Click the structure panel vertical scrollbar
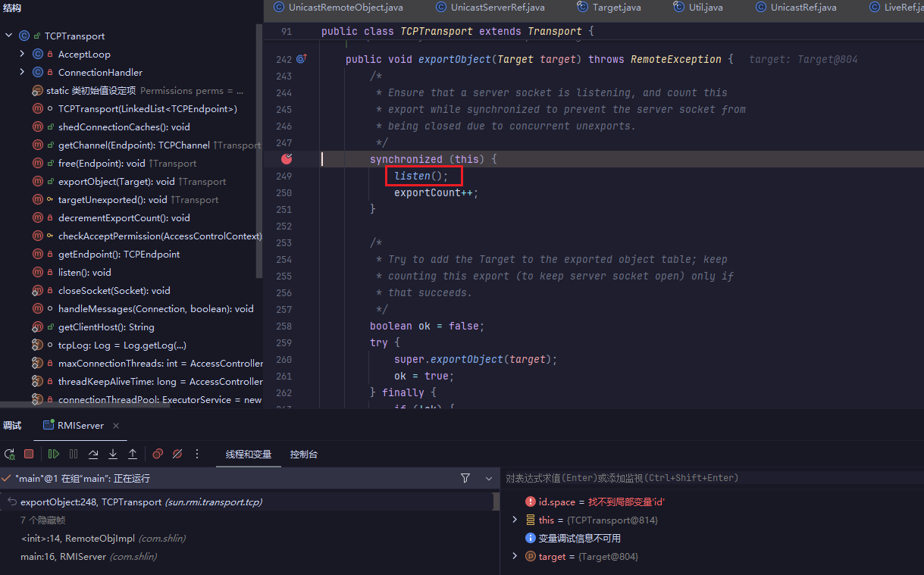The width and height of the screenshot is (924, 575). (259, 152)
